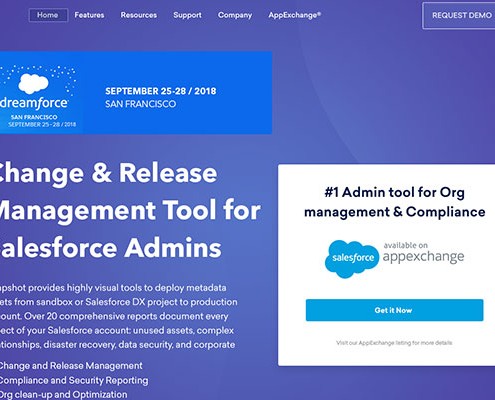This screenshot has width=495, height=400.
Task: Open the Features menu
Action: 89,15
